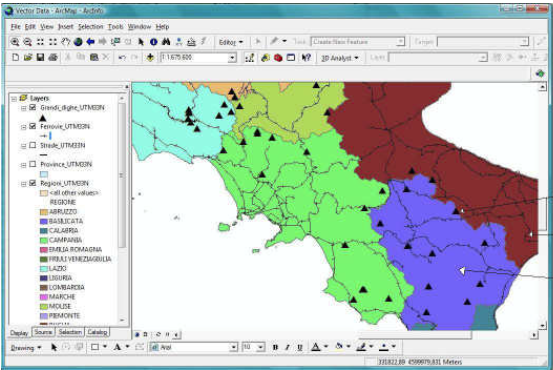Click the CAMPANIA green color swatch
553x370 pixels.
pos(44,240)
